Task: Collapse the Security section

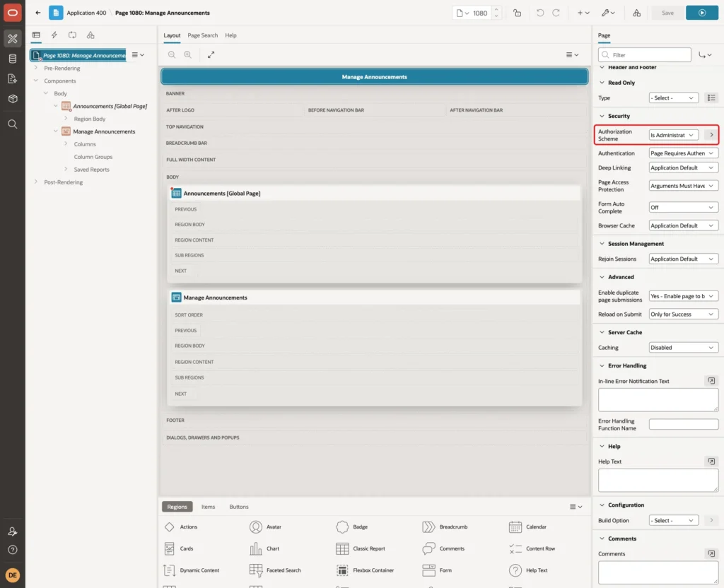Action: [x=602, y=116]
